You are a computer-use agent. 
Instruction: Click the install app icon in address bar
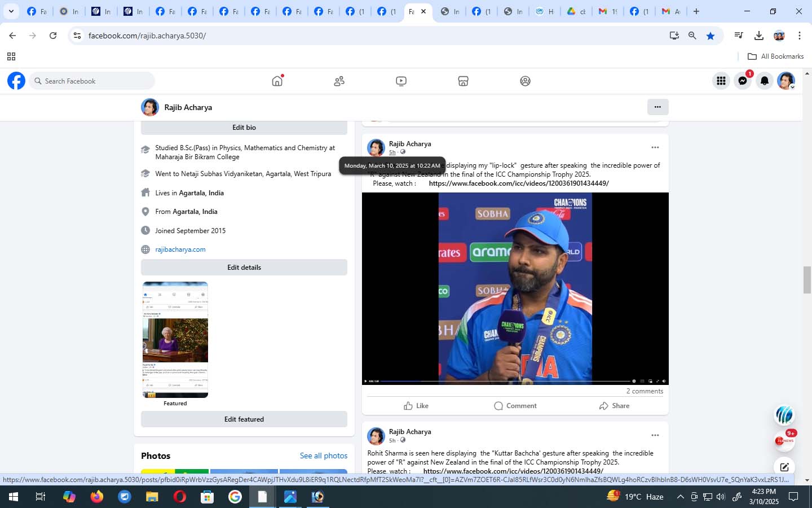coord(674,36)
